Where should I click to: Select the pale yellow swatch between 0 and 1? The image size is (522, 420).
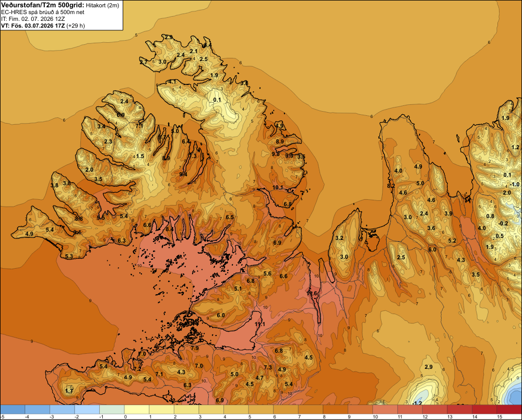[137, 410]
